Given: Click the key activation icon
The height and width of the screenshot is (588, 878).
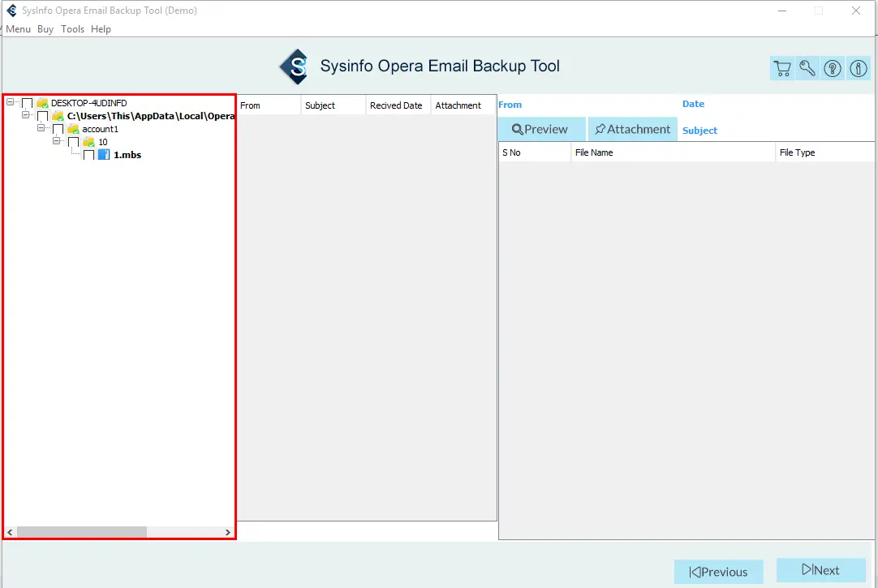Looking at the screenshot, I should tap(807, 68).
